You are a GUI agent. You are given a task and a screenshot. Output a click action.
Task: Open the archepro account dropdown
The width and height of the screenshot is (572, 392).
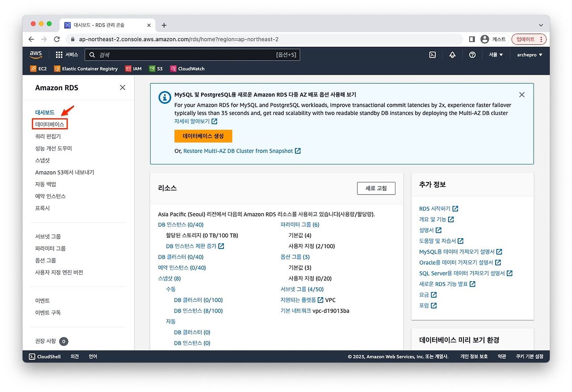pyautogui.click(x=530, y=55)
